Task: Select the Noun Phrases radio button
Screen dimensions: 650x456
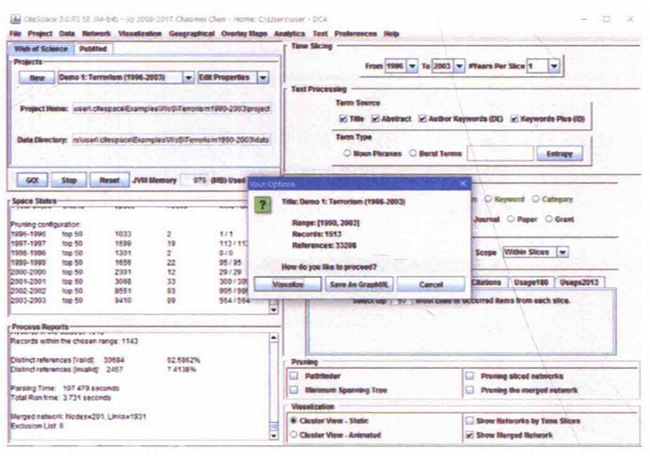Action: coord(347,154)
